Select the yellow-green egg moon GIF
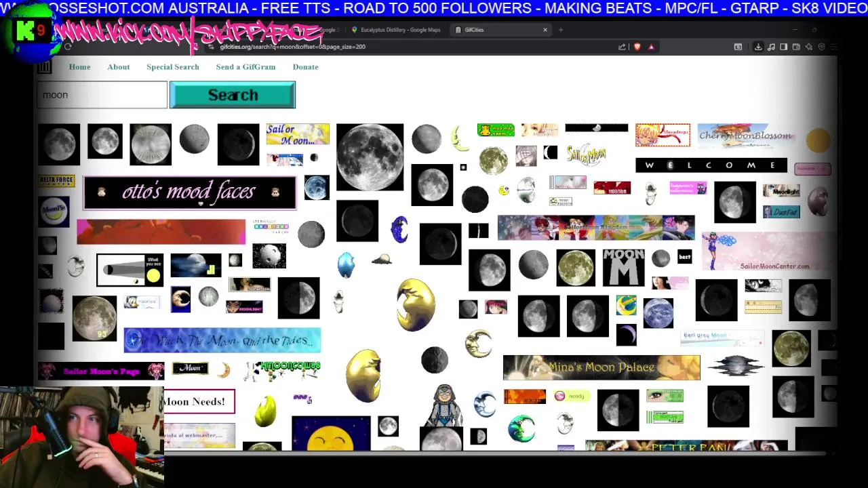This screenshot has height=488, width=868. pos(265,411)
